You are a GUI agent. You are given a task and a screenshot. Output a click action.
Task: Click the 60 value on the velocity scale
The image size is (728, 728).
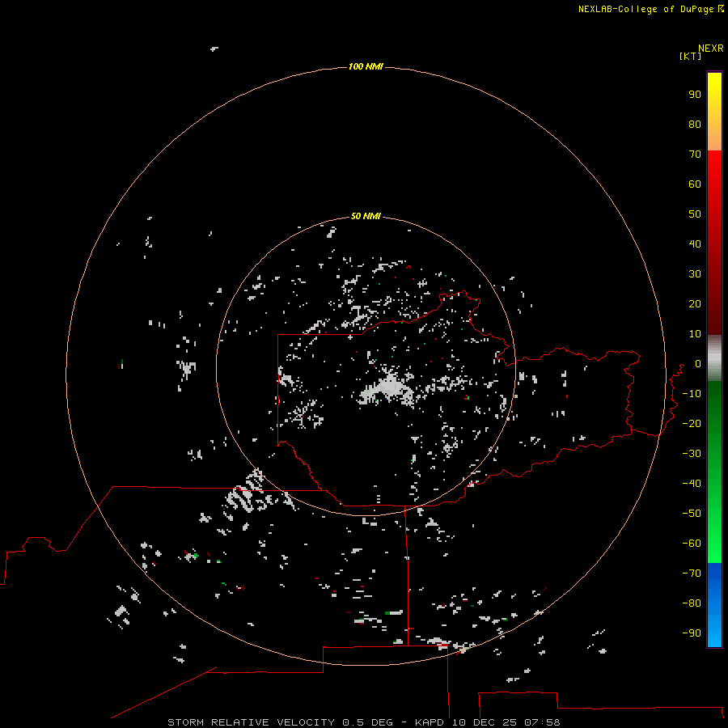click(x=695, y=184)
